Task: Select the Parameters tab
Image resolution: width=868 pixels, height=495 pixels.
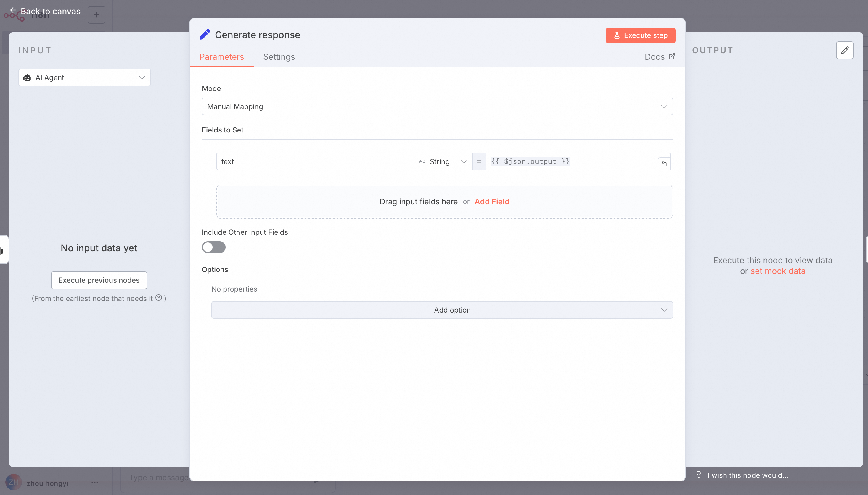Action: click(x=221, y=57)
